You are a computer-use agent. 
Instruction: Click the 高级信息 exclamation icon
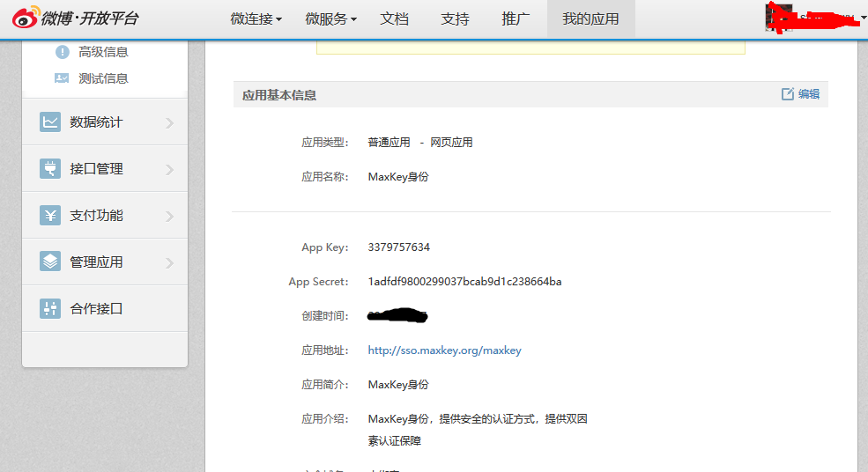tap(62, 52)
